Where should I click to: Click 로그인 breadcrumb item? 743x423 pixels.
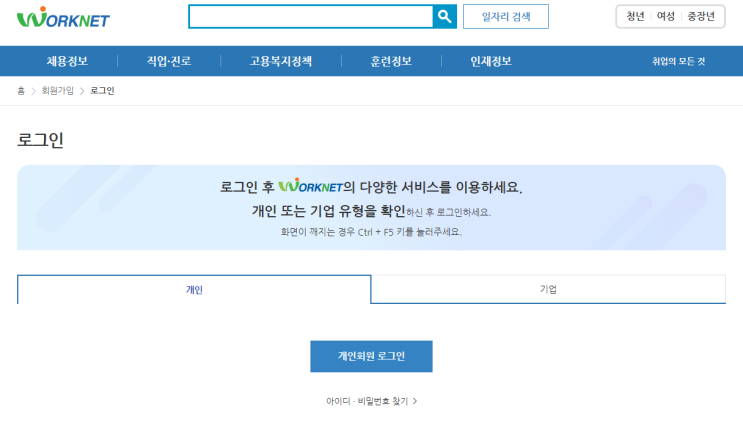coord(102,91)
